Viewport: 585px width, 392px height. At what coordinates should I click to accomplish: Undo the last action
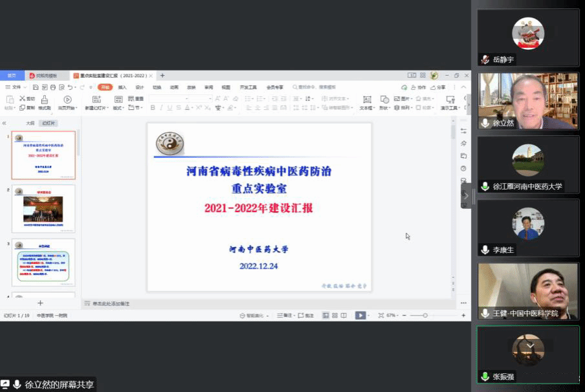coord(70,87)
